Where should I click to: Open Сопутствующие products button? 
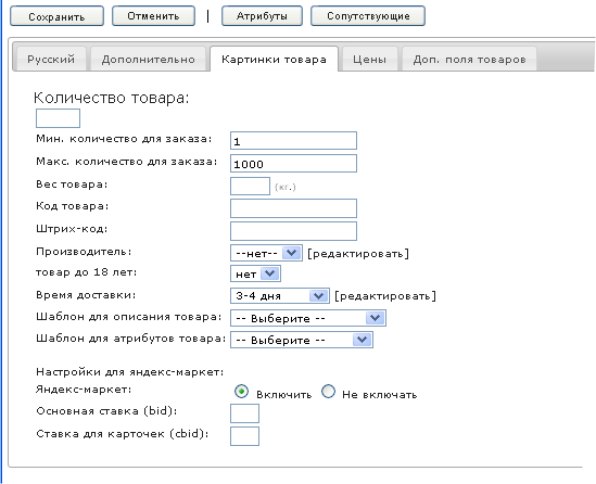(368, 16)
